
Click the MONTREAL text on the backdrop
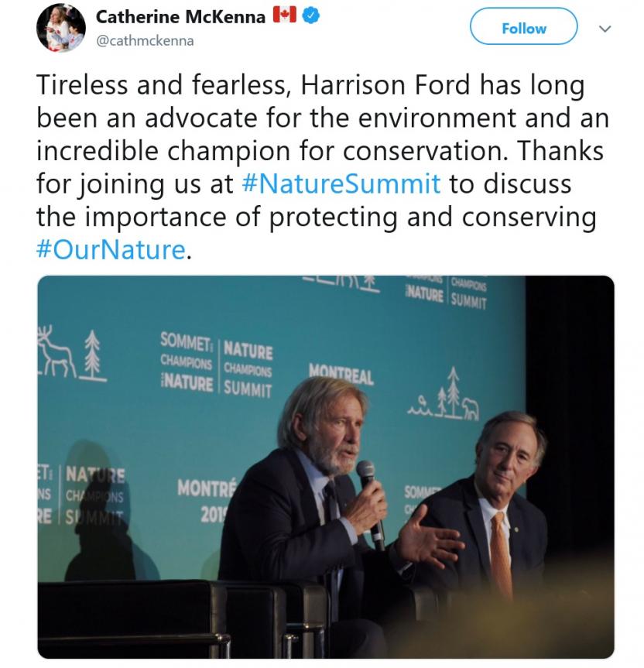pos(341,374)
